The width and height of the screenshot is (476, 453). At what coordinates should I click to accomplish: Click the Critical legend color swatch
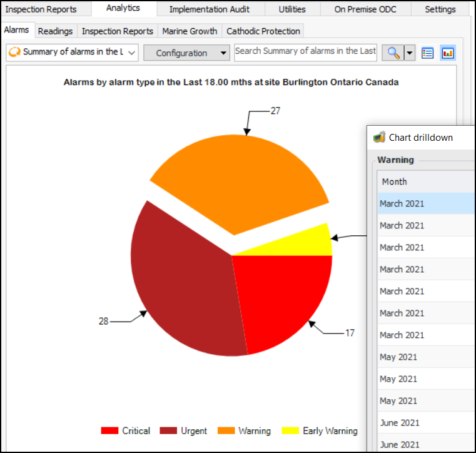tap(109, 430)
